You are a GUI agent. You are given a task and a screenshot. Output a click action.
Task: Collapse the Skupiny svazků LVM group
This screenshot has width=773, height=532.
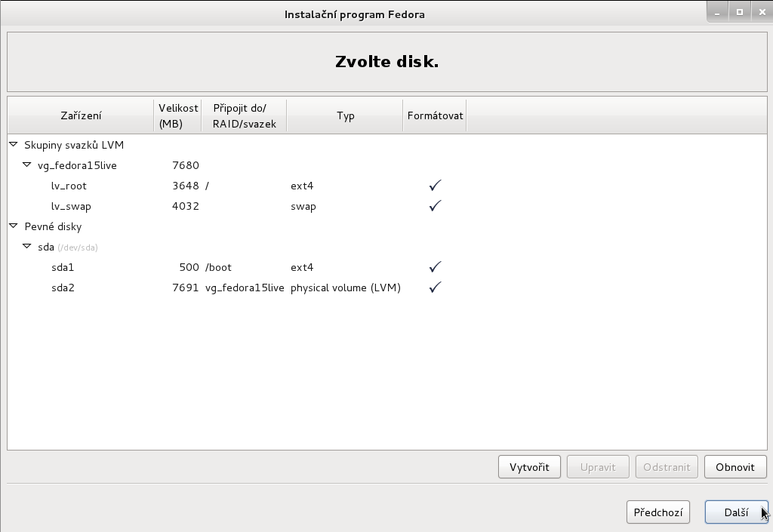(14, 144)
